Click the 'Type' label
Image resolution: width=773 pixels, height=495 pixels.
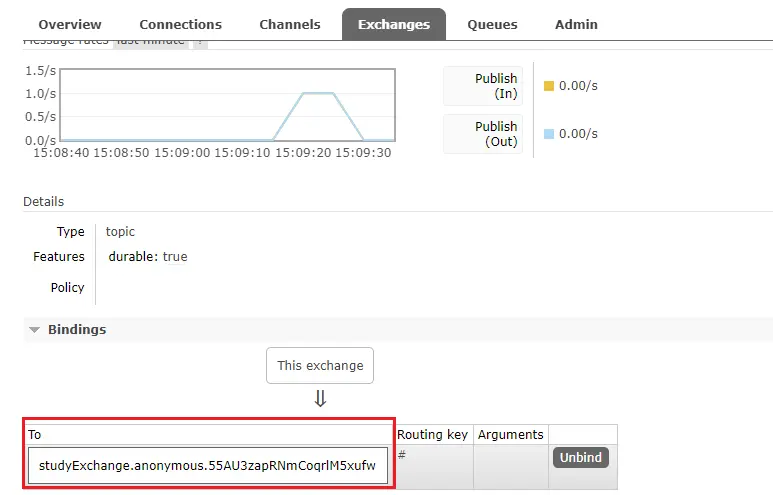(70, 231)
